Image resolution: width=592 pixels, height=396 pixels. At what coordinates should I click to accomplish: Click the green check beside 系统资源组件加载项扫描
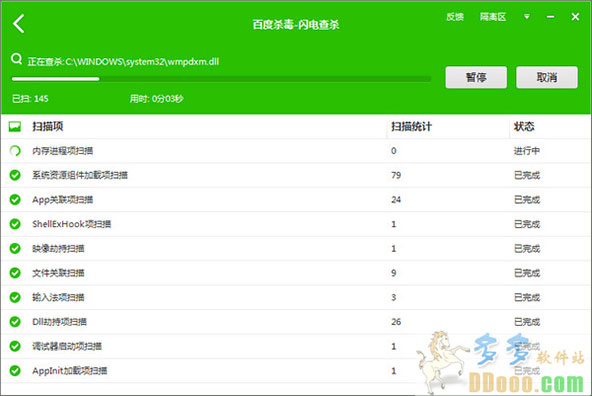[15, 175]
